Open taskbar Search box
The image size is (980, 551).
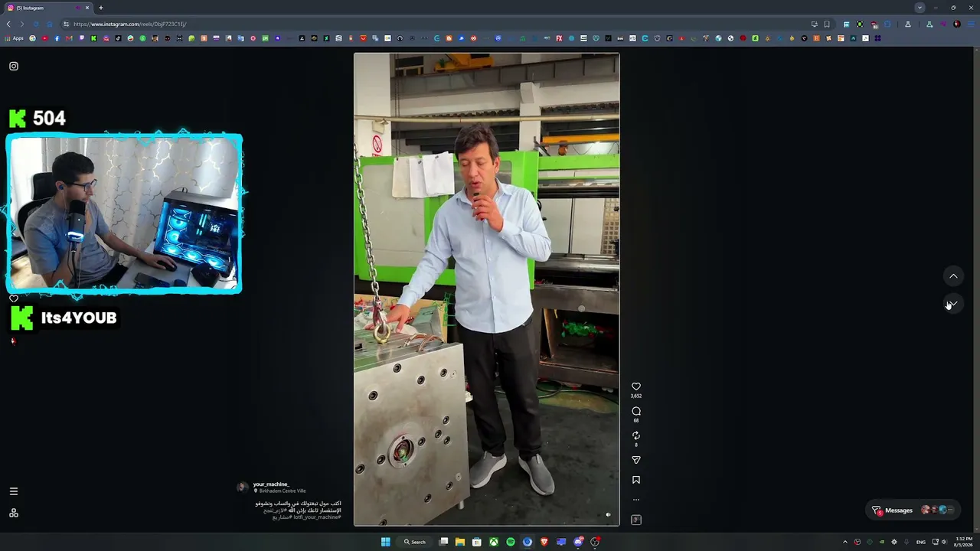(415, 542)
